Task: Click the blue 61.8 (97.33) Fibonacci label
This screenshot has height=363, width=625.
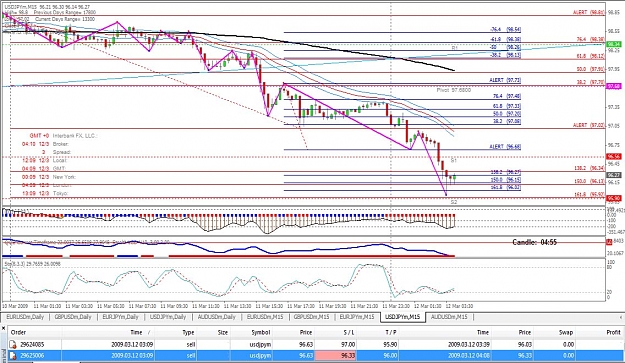Action: 507,106
